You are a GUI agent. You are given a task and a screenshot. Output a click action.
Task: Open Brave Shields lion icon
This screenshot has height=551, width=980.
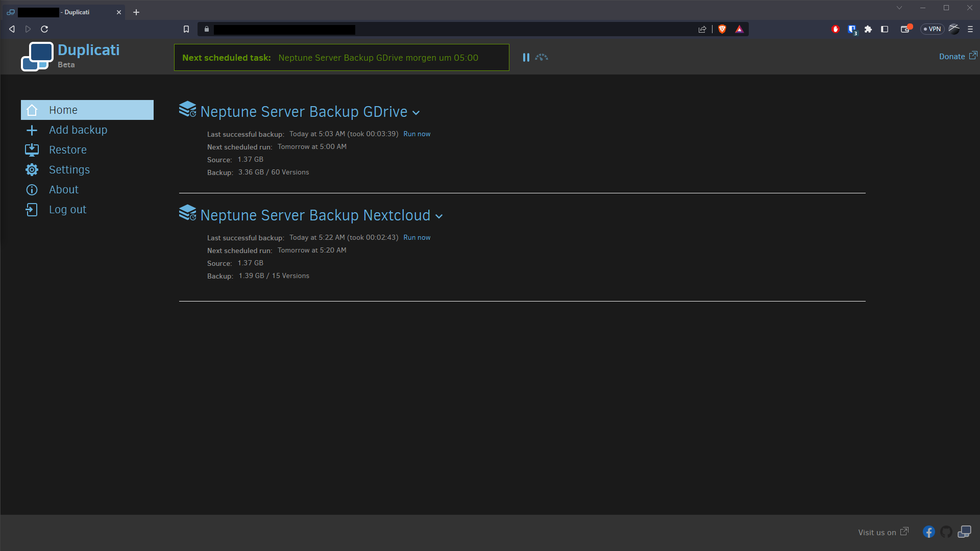click(722, 29)
